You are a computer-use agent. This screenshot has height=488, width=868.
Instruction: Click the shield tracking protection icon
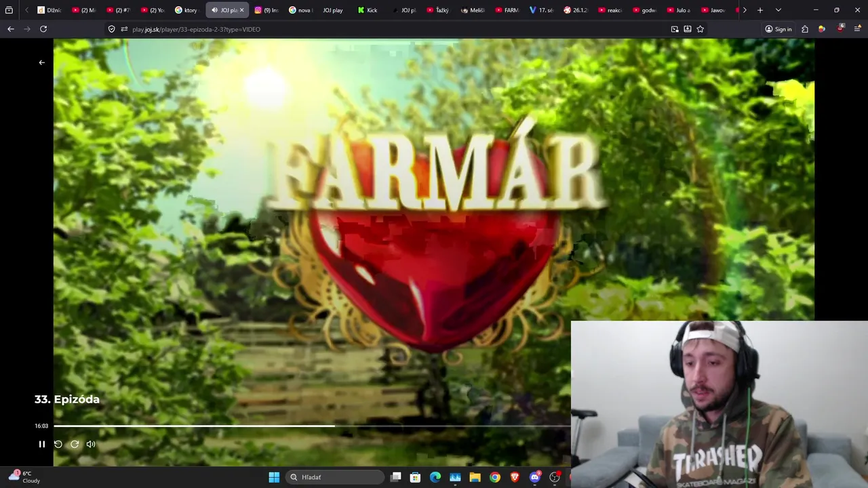112,29
